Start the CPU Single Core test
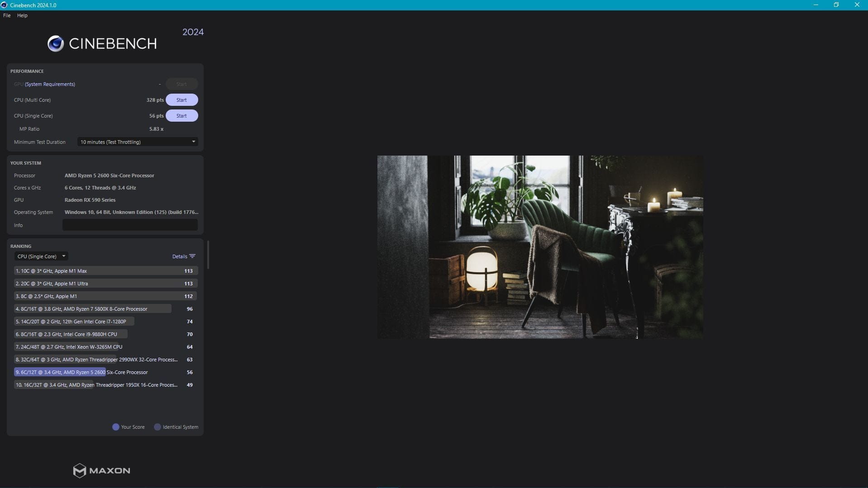This screenshot has height=488, width=868. (x=181, y=116)
